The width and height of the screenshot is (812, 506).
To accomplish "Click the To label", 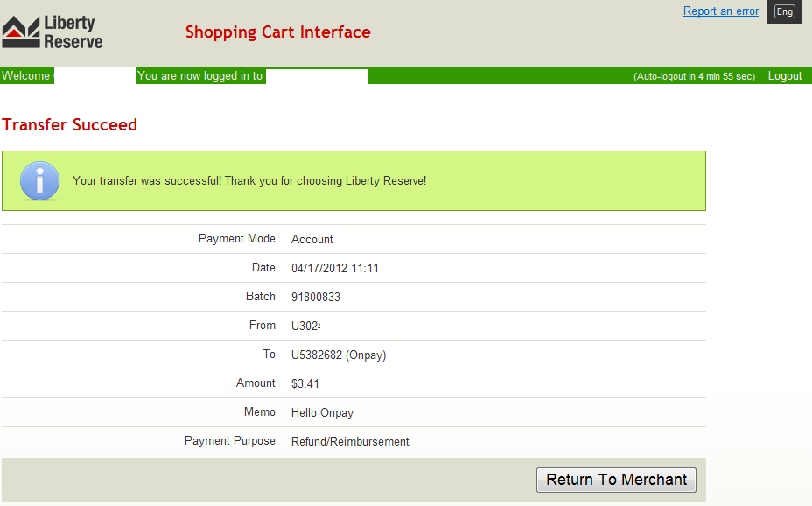I will (x=269, y=354).
